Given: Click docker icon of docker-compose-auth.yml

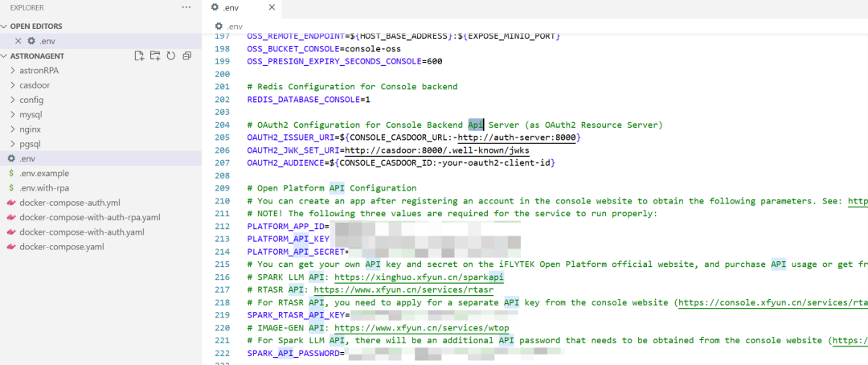Looking at the screenshot, I should [x=11, y=203].
